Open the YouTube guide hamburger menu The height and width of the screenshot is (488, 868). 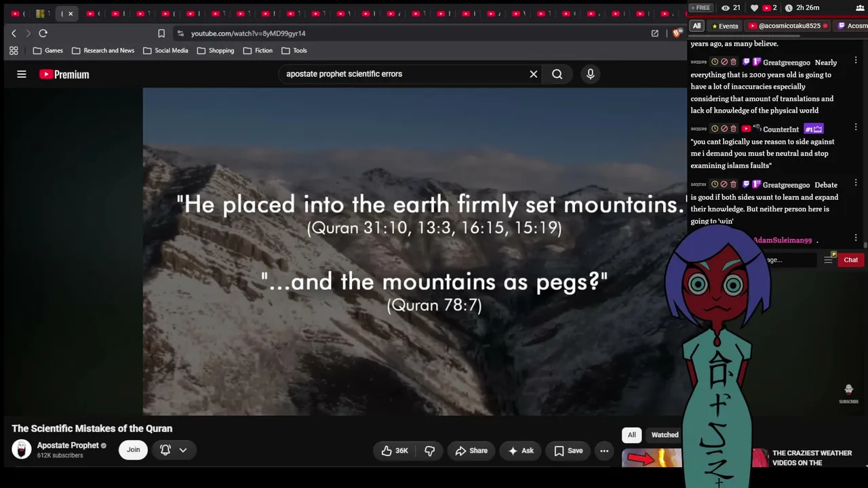(x=22, y=75)
